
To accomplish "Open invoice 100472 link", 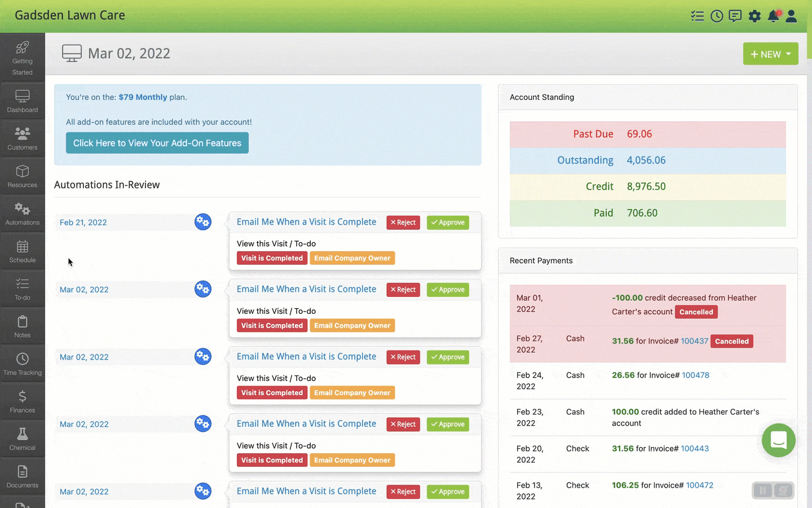I will click(x=700, y=485).
